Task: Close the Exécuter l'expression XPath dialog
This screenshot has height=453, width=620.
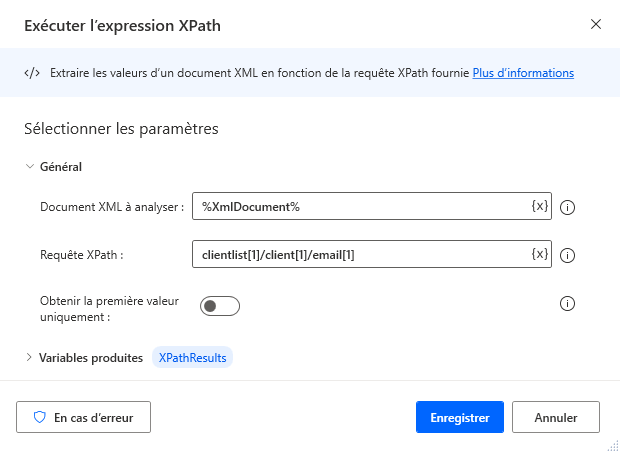Action: [x=596, y=24]
